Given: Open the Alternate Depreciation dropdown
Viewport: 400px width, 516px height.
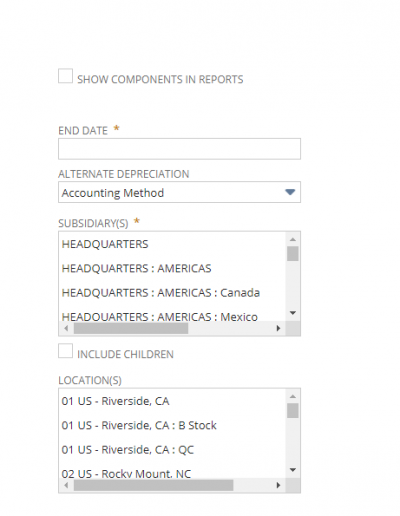Looking at the screenshot, I should click(x=179, y=192).
